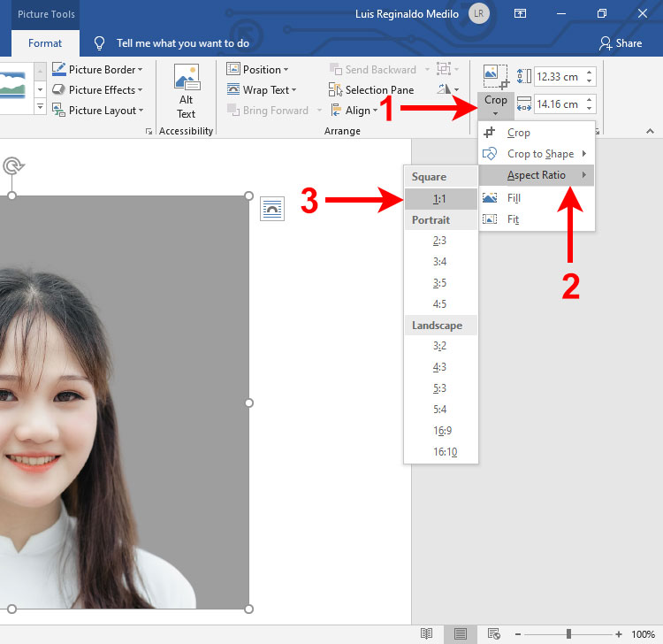Click the Crop icon above Crop button
663x644 pixels.
(x=496, y=77)
